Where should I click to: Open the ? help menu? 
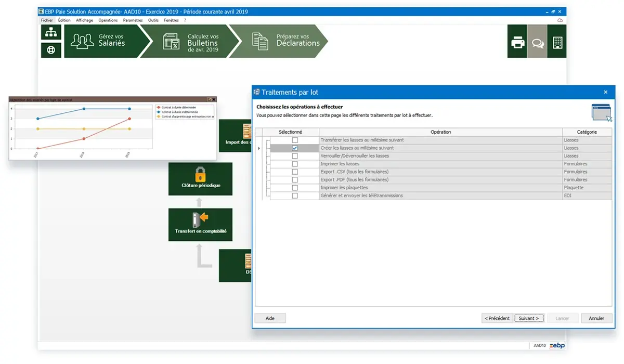(185, 20)
